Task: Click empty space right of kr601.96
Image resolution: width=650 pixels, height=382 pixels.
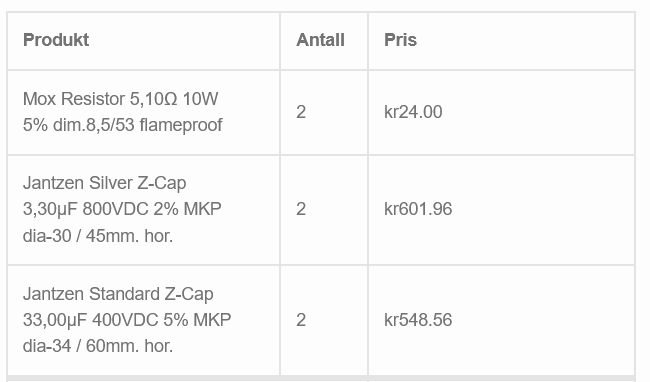Action: pos(543,209)
